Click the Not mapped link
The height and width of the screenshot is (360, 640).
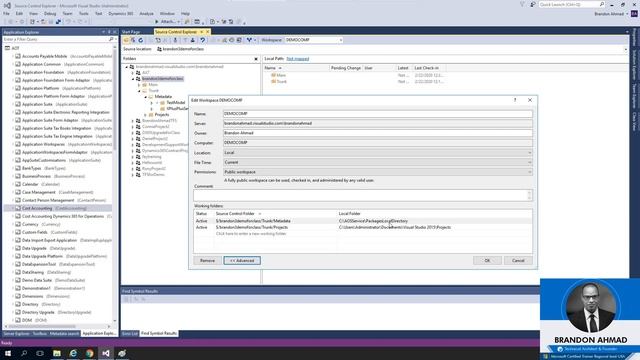click(298, 59)
